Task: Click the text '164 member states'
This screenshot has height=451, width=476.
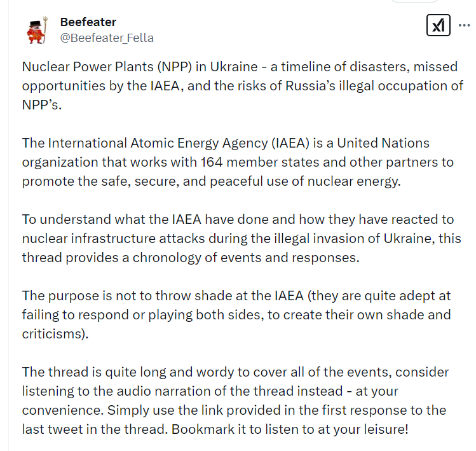Action: click(x=259, y=162)
